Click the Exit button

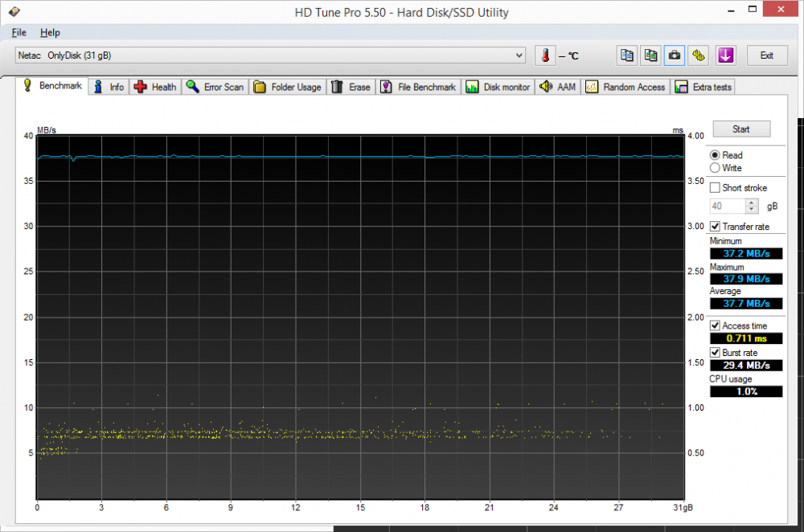[x=766, y=55]
